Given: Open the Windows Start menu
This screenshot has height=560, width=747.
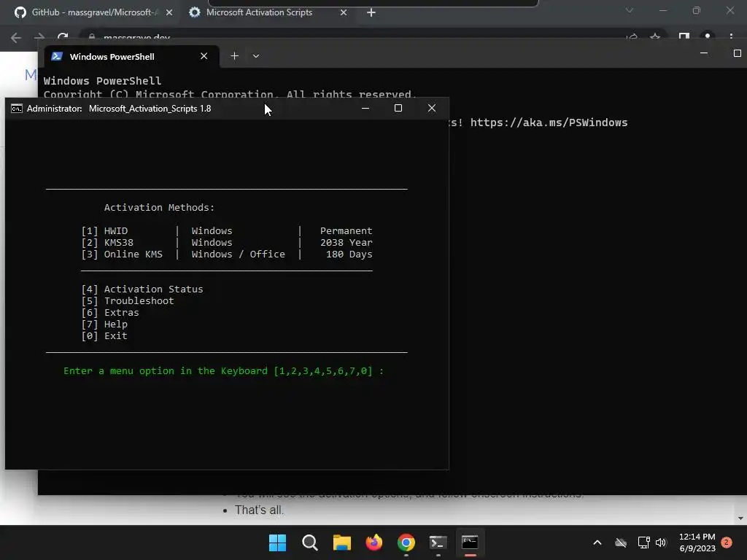Looking at the screenshot, I should (277, 542).
